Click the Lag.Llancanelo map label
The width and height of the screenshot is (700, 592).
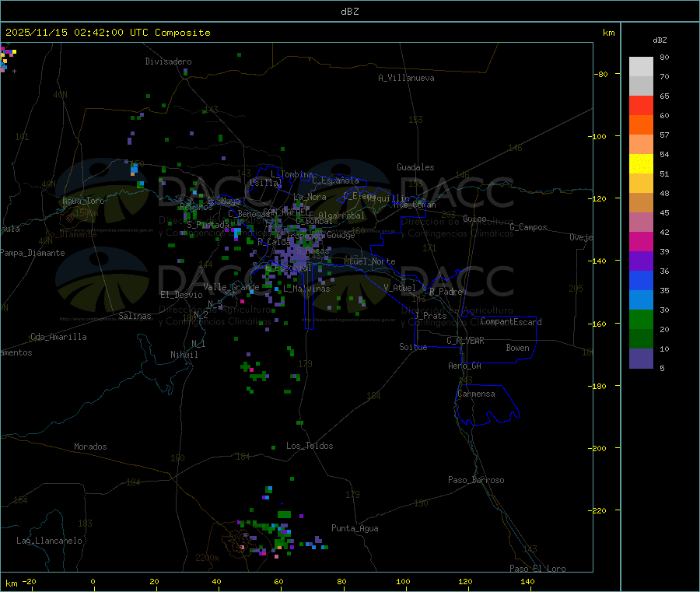49,541
